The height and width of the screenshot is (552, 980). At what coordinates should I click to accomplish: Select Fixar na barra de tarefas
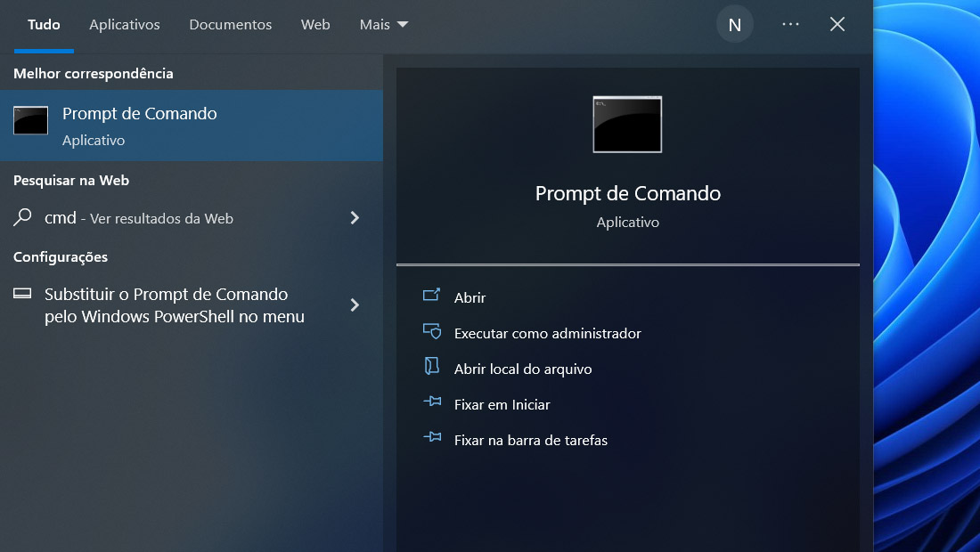point(531,440)
